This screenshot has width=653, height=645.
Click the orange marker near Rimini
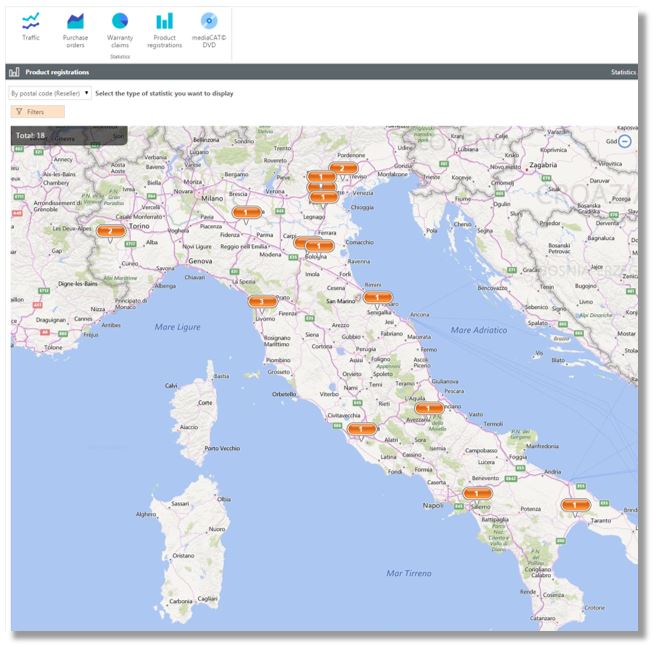tap(377, 297)
